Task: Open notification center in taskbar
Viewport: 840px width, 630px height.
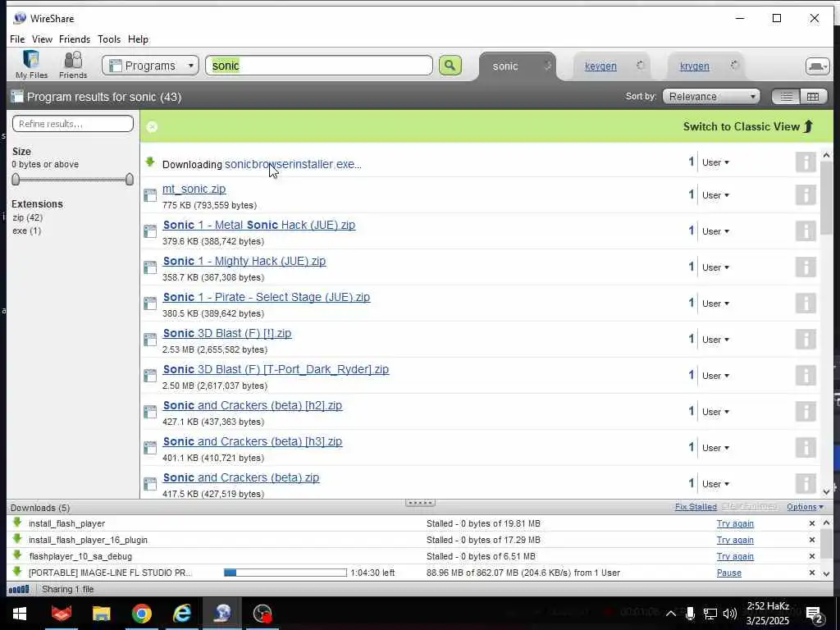Action: coord(815,614)
